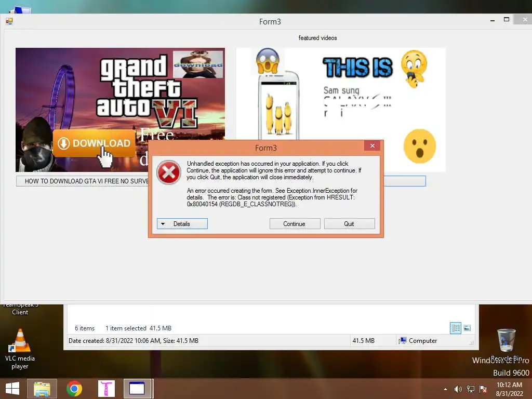The height and width of the screenshot is (399, 532).
Task: Close the Form3 error dialog
Action: coord(372,145)
